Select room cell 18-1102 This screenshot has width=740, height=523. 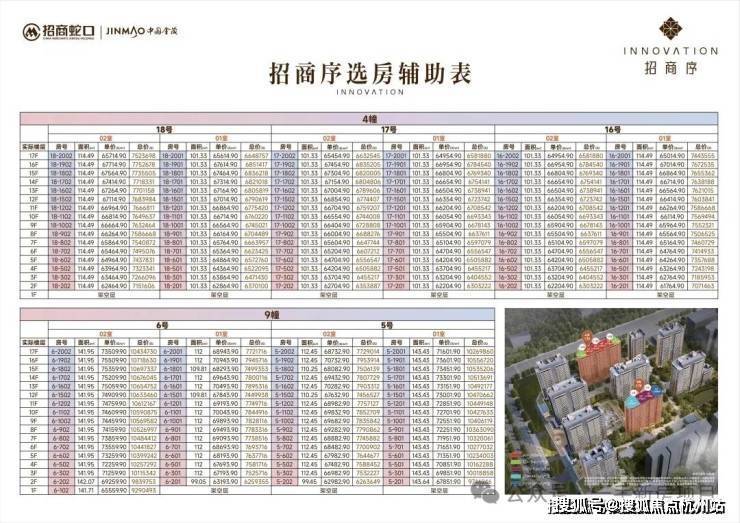point(61,216)
